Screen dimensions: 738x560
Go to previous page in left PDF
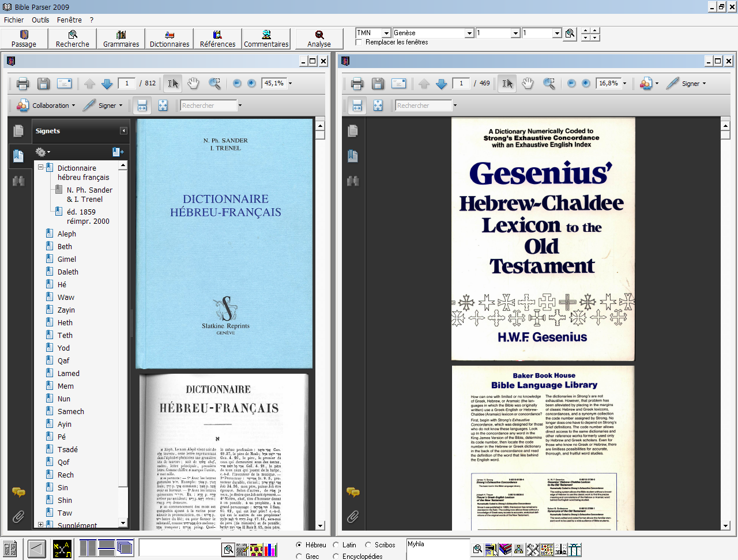click(89, 84)
